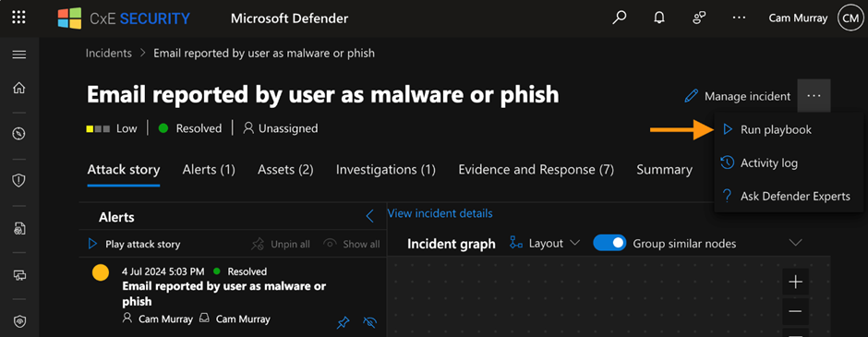
Task: Click Manage incident button
Action: click(738, 96)
